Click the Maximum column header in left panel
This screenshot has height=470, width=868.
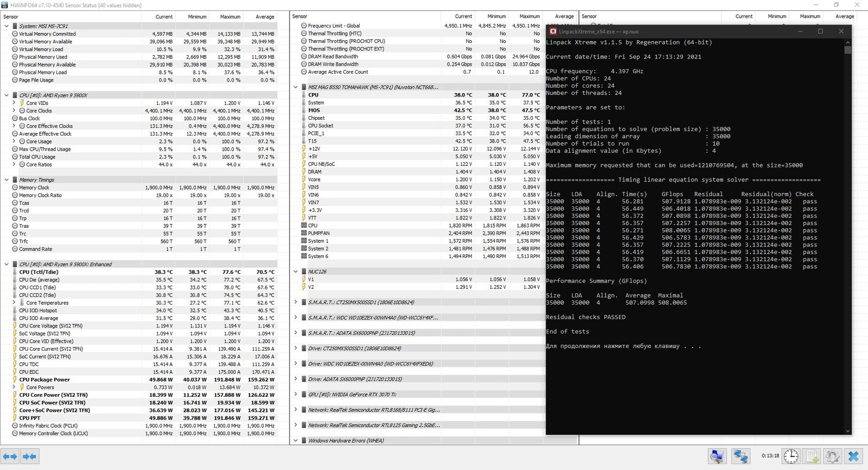point(230,17)
